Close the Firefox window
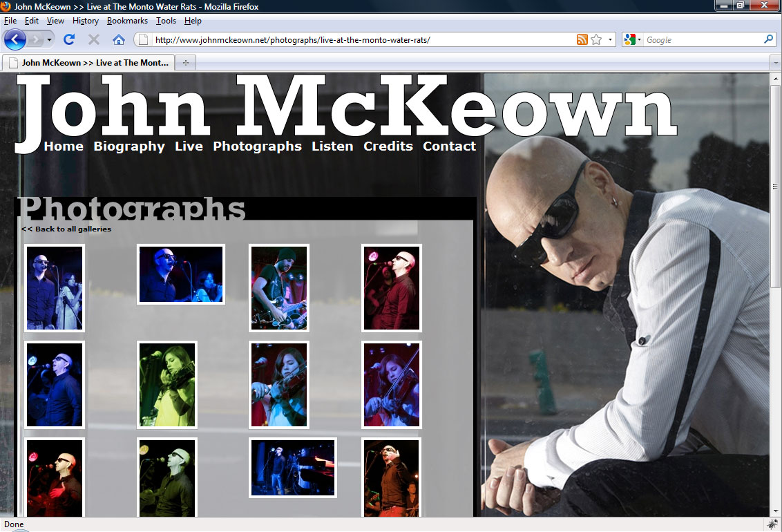The image size is (782, 532). pos(763,6)
